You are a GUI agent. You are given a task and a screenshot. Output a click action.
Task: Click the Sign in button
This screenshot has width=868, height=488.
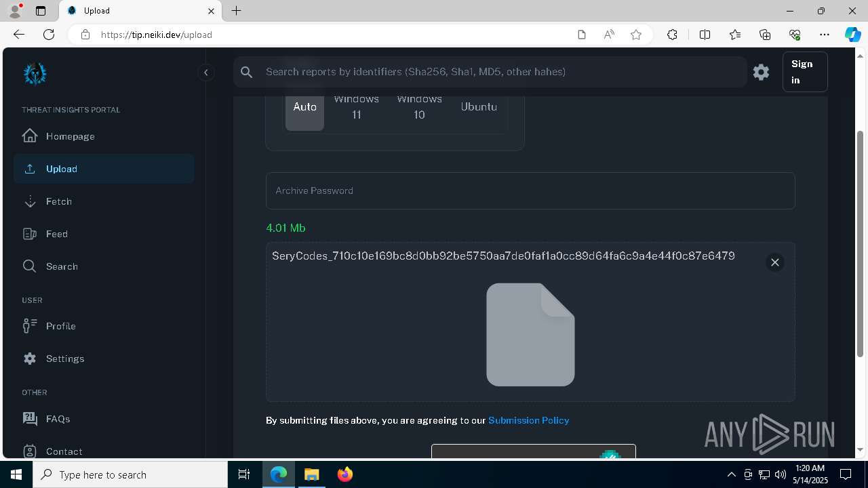coord(805,72)
